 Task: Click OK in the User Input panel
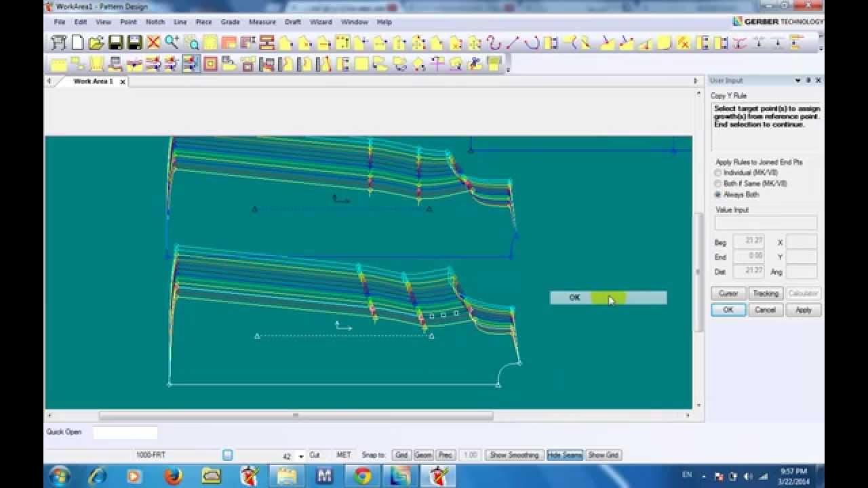point(728,310)
